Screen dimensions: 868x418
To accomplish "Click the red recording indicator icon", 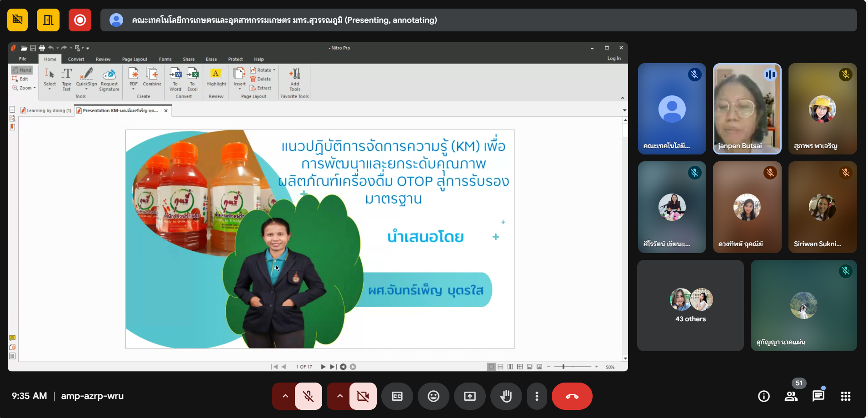I will click(x=80, y=20).
